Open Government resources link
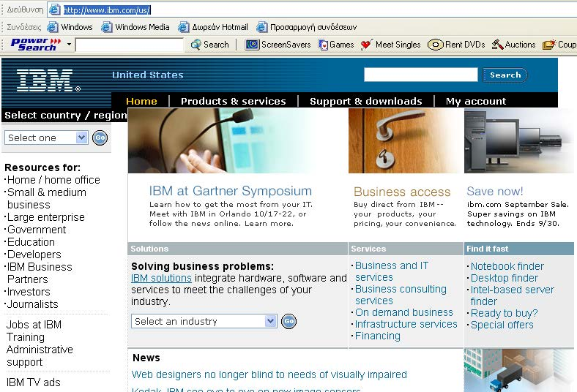This screenshot has height=392, width=577. click(x=37, y=230)
